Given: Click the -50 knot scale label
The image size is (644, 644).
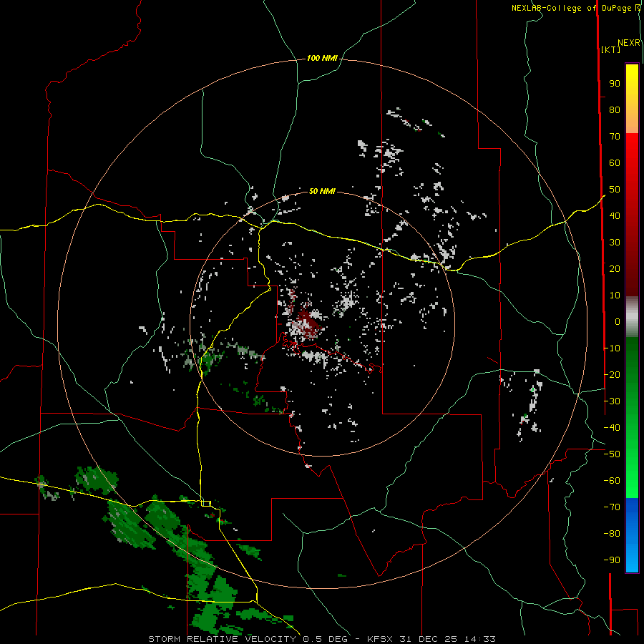Looking at the screenshot, I should [x=612, y=454].
